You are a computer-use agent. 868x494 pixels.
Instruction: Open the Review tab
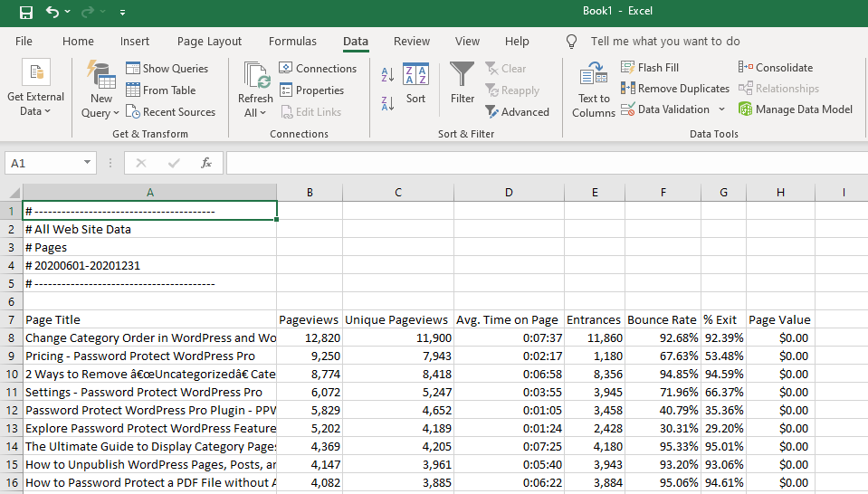click(x=411, y=42)
